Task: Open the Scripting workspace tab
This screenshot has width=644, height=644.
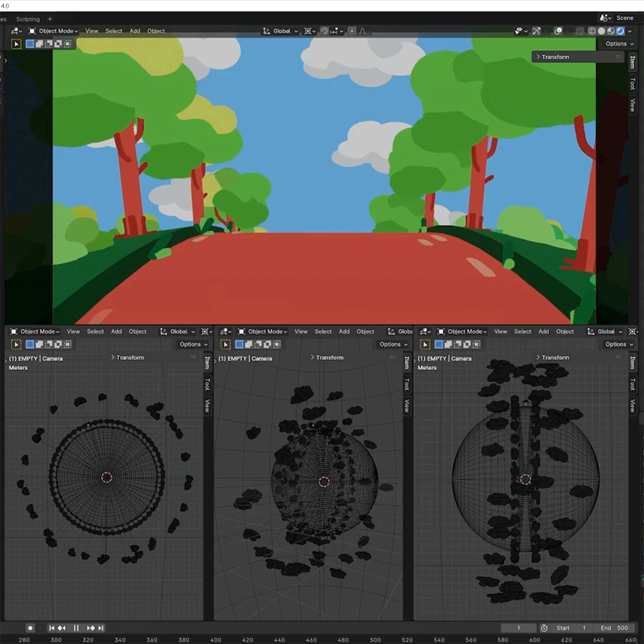Action: click(x=28, y=19)
